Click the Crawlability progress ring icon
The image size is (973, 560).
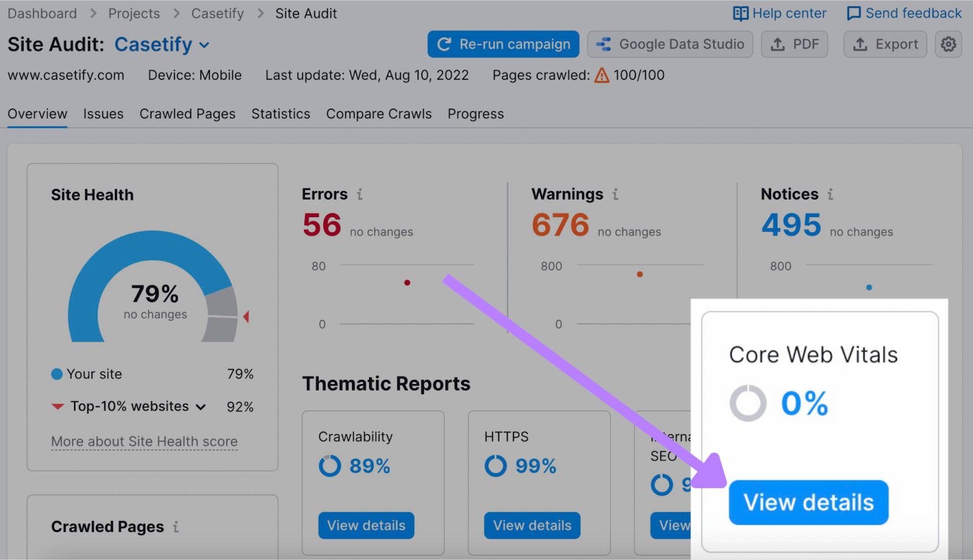tap(330, 466)
